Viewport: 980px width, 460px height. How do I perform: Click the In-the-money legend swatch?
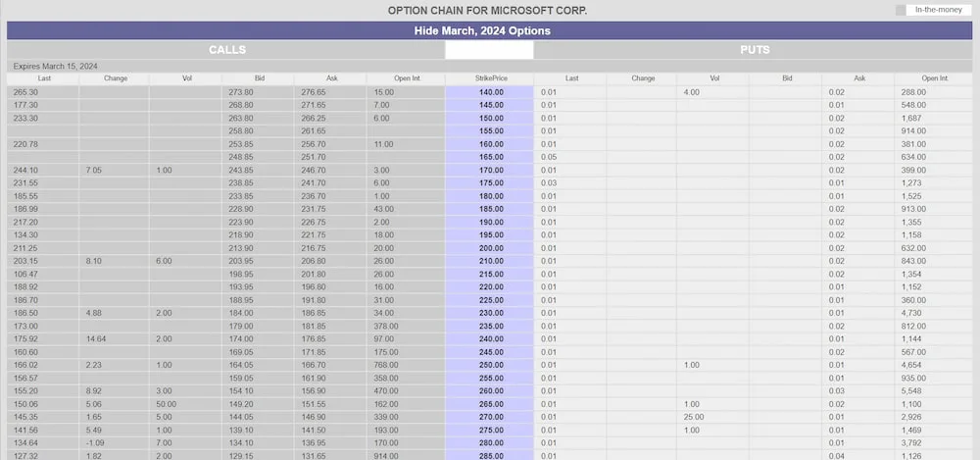[901, 10]
